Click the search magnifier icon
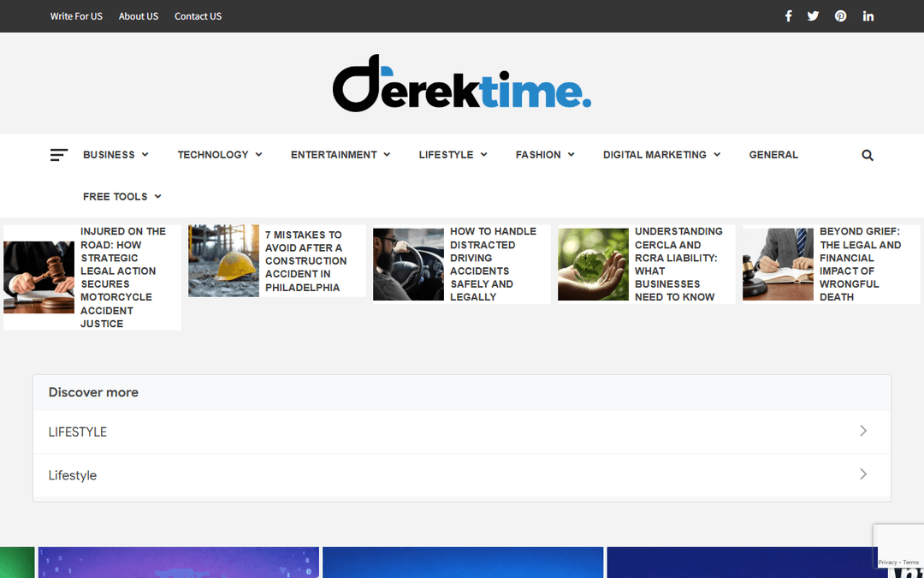Viewport: 924px width, 578px height. (868, 155)
